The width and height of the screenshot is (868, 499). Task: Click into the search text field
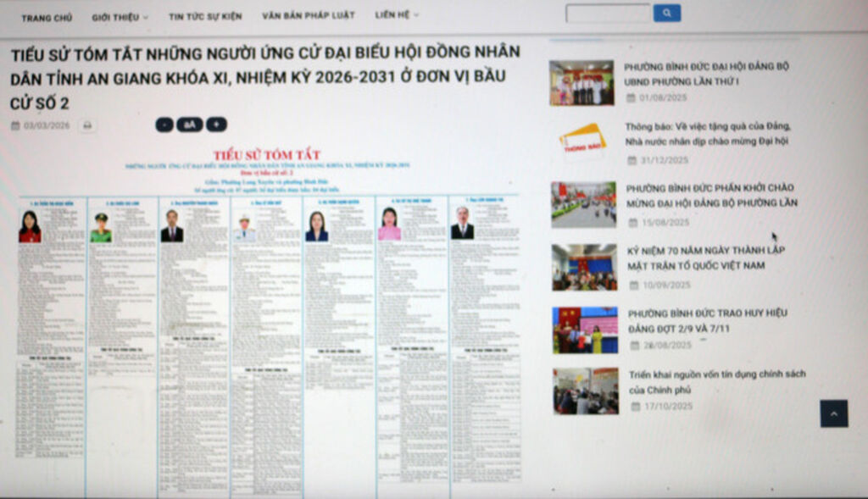click(x=607, y=14)
